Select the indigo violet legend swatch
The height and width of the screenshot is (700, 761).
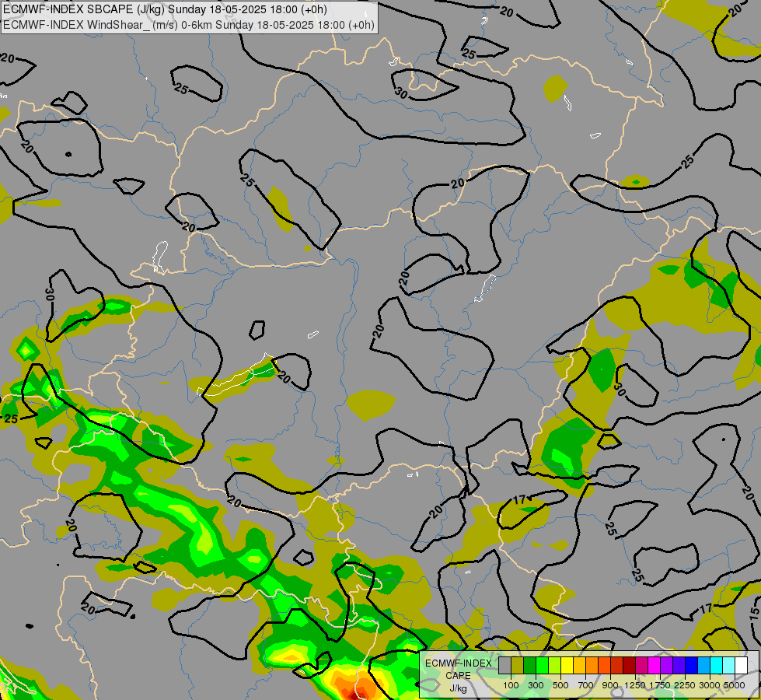point(679,665)
